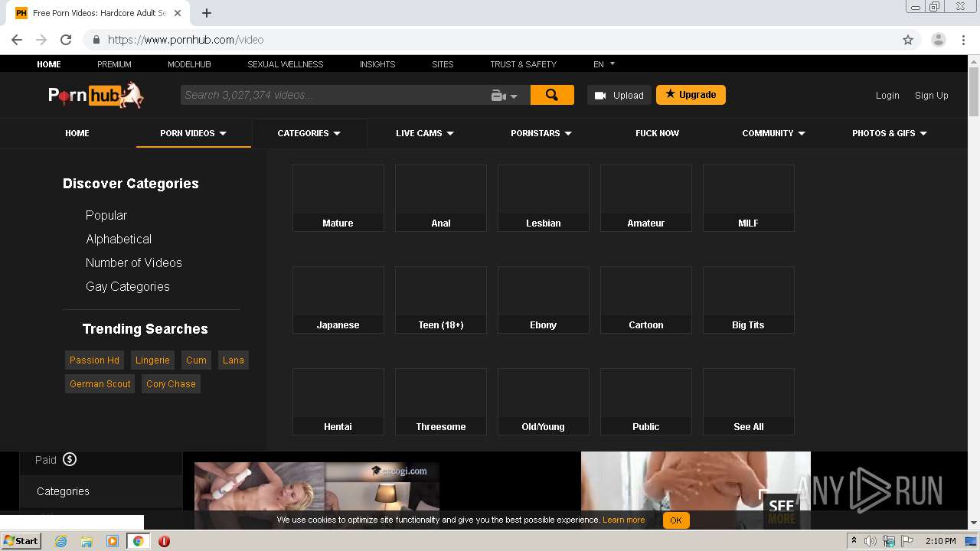This screenshot has width=980, height=551.
Task: Show hidden system tray icons
Action: (x=854, y=540)
